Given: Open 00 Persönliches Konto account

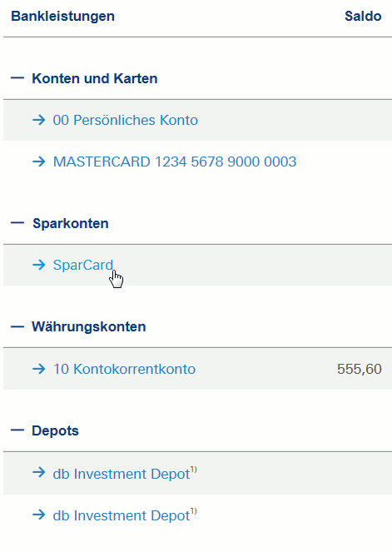Looking at the screenshot, I should [x=126, y=120].
